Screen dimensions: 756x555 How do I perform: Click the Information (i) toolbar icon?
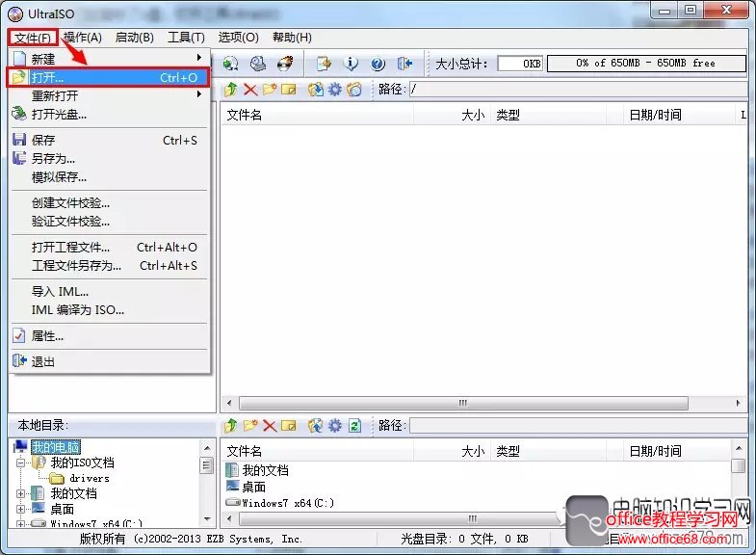click(352, 64)
